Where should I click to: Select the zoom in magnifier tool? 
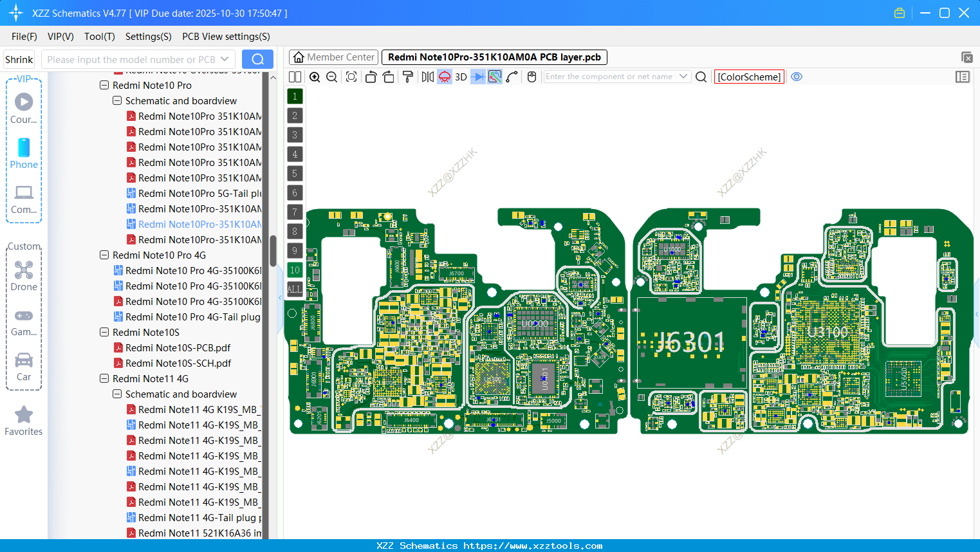click(x=315, y=77)
